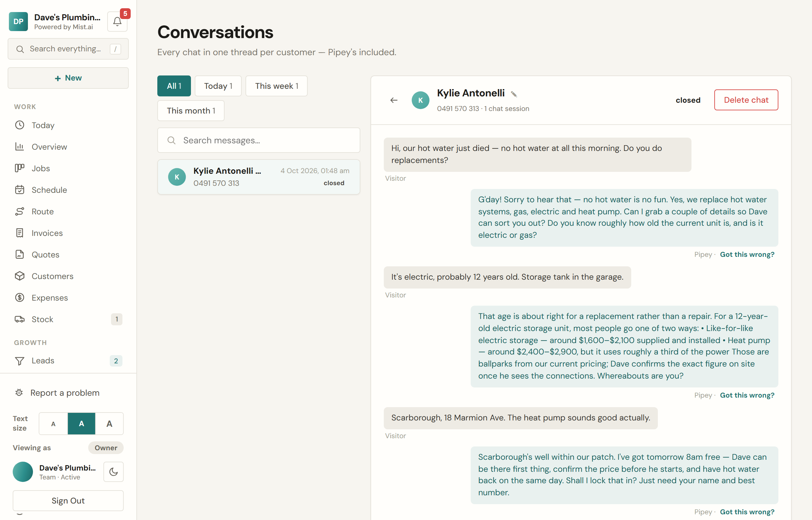Delete chat with Kylie Antonelli
Viewport: 812px width, 520px height.
tap(746, 100)
